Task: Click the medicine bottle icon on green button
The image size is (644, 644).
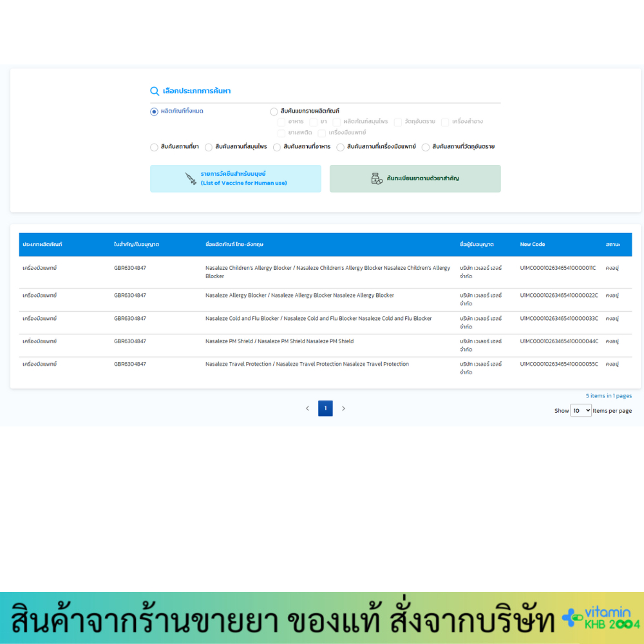Action: pyautogui.click(x=377, y=178)
